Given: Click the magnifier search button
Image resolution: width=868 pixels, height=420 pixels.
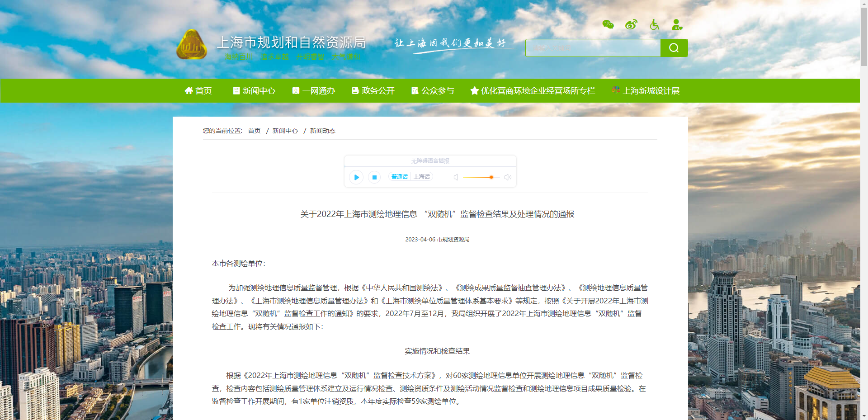Looking at the screenshot, I should pos(674,47).
